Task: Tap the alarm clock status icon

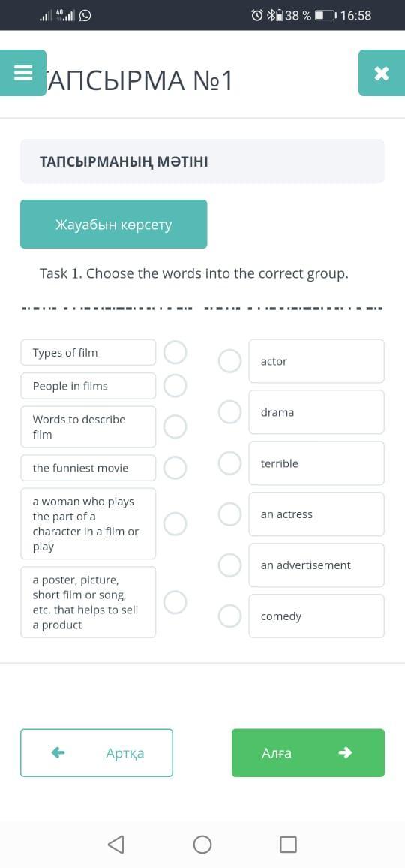Action: (256, 16)
